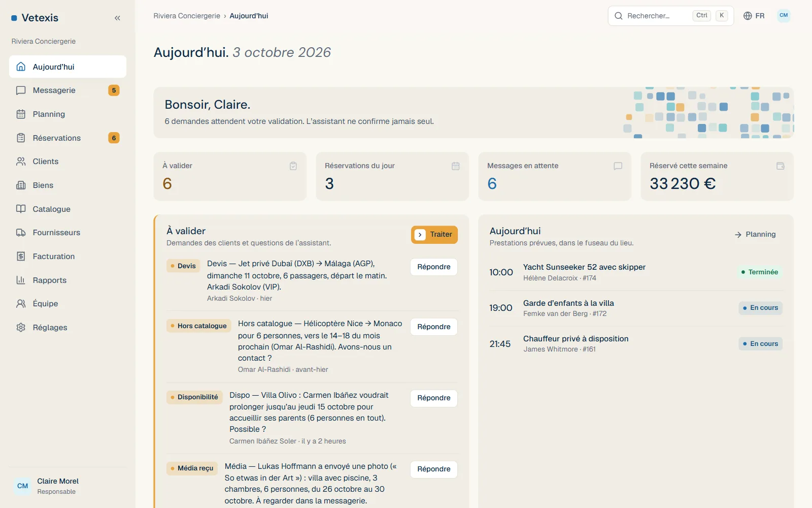Collapse the sidebar with the double chevron
Image resolution: width=812 pixels, height=508 pixels.
coord(117,18)
